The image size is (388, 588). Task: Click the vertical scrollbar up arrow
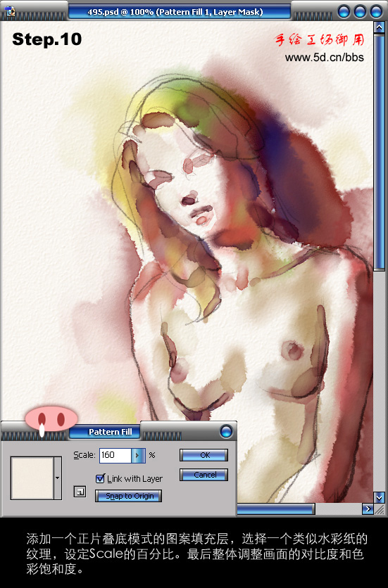pos(379,27)
